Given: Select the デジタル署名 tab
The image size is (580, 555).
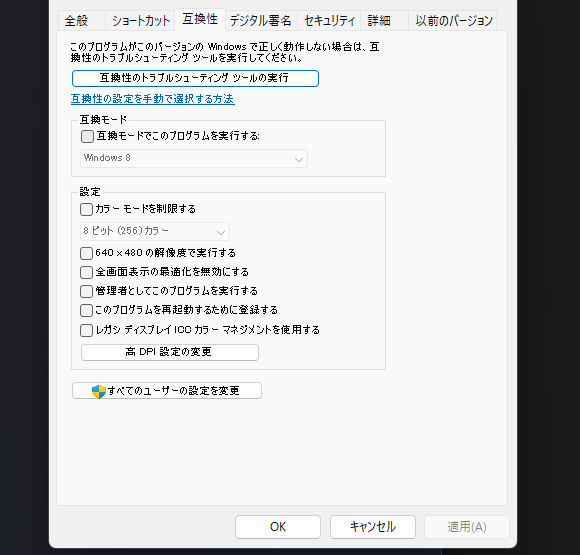Looking at the screenshot, I should [x=260, y=20].
